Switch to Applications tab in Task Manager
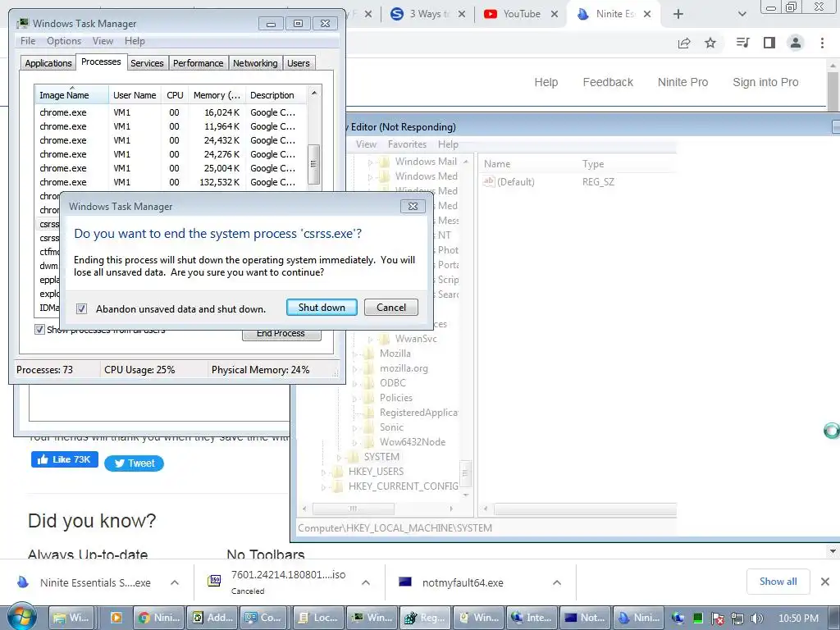Image resolution: width=840 pixels, height=630 pixels. click(48, 63)
